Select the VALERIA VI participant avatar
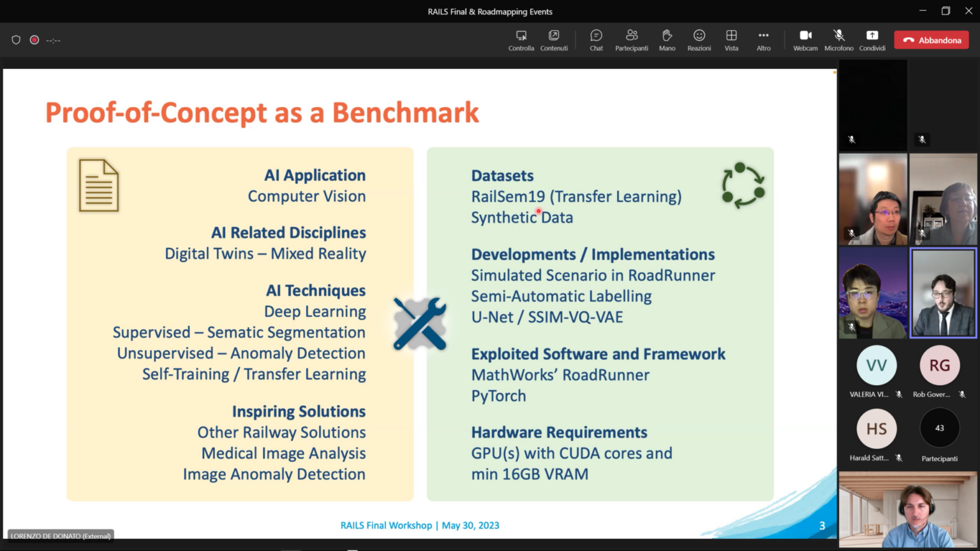The image size is (980, 551). 876,365
